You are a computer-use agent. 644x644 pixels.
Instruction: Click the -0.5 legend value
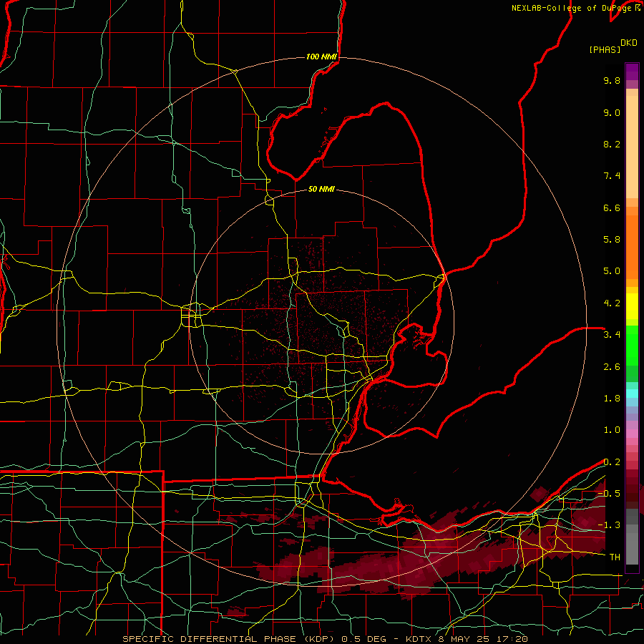pos(609,493)
